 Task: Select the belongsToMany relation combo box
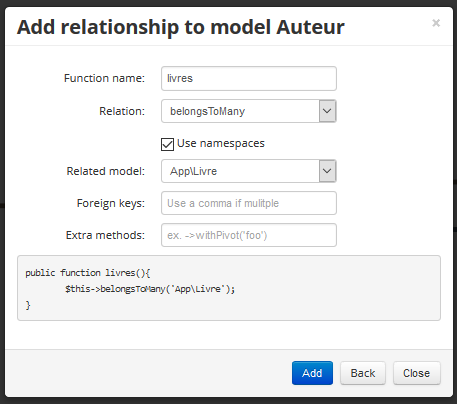point(249,111)
